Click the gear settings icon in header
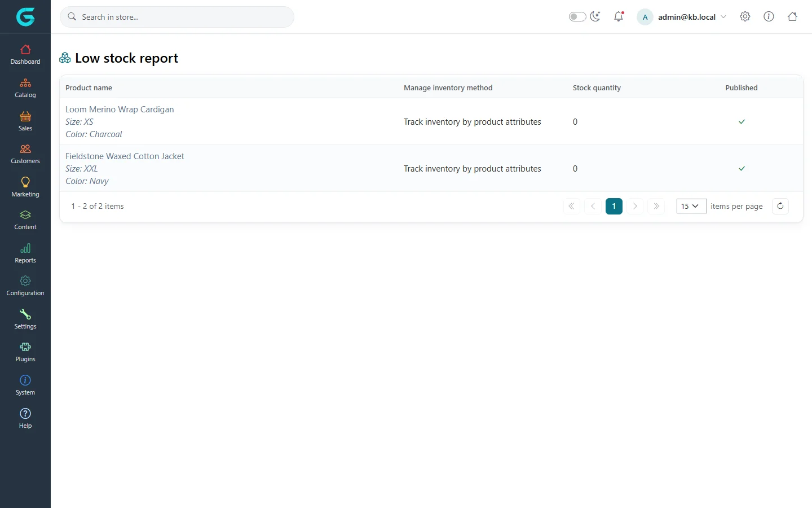The width and height of the screenshot is (812, 508). click(x=745, y=17)
